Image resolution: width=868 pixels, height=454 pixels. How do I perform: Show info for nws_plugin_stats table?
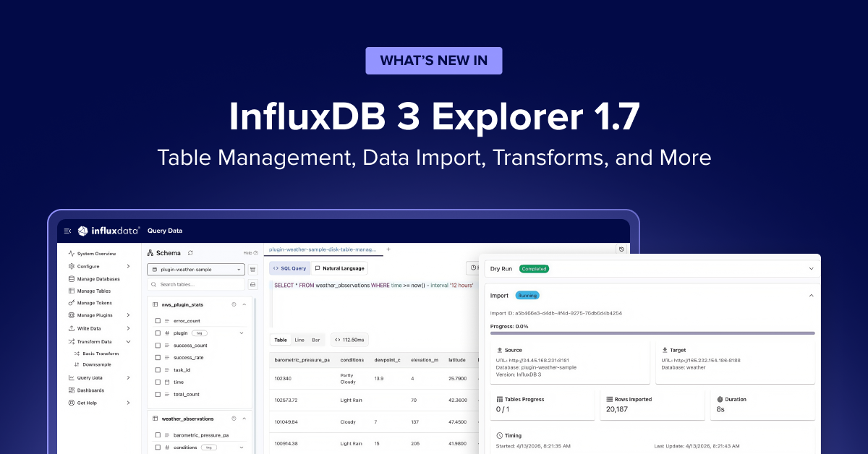pos(234,304)
